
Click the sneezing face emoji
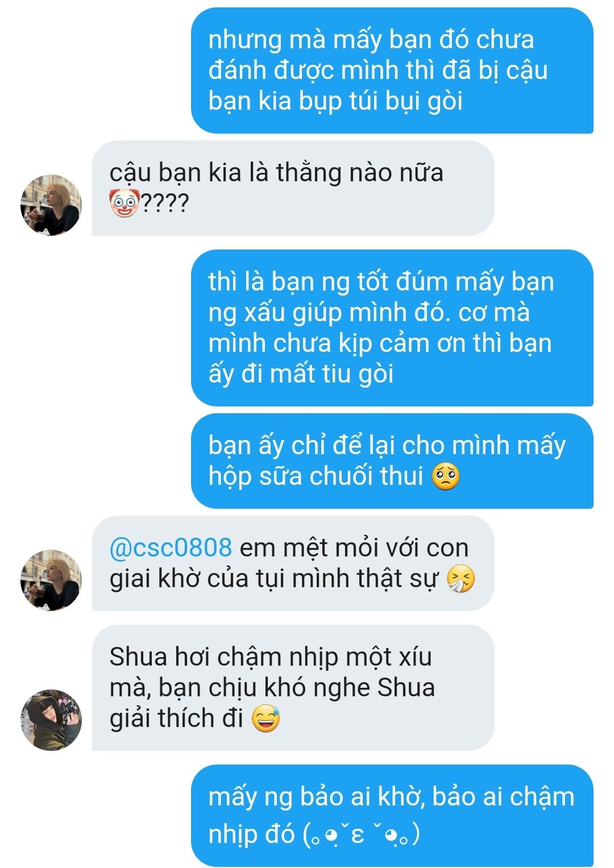click(x=461, y=579)
